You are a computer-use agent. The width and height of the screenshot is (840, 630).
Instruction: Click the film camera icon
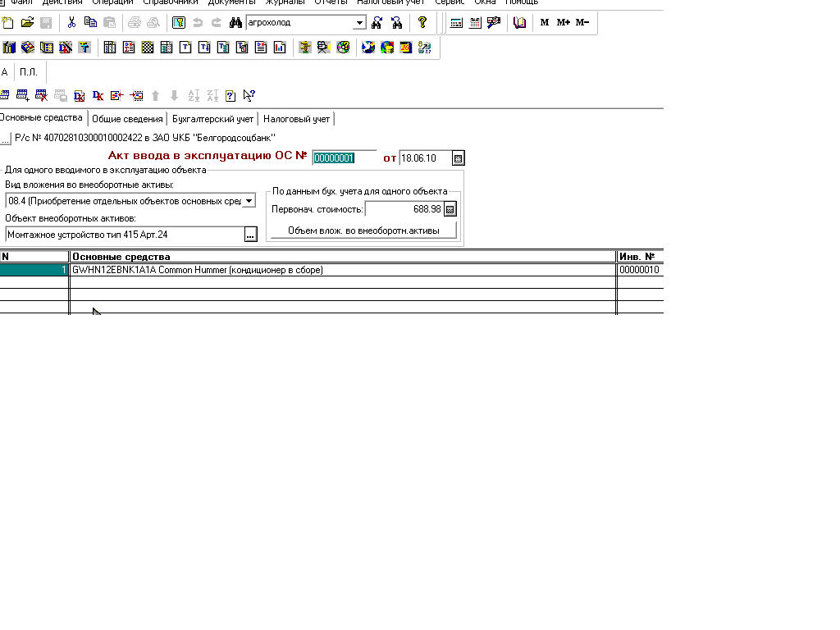pos(324,48)
